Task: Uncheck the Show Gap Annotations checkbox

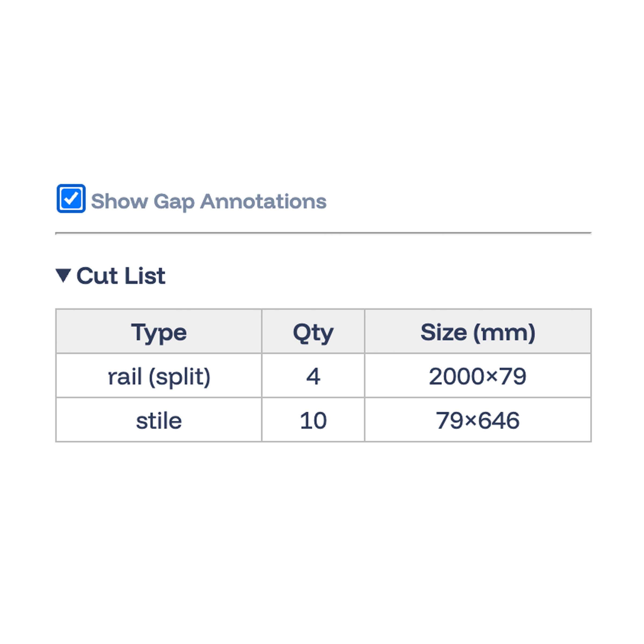Action: click(71, 198)
